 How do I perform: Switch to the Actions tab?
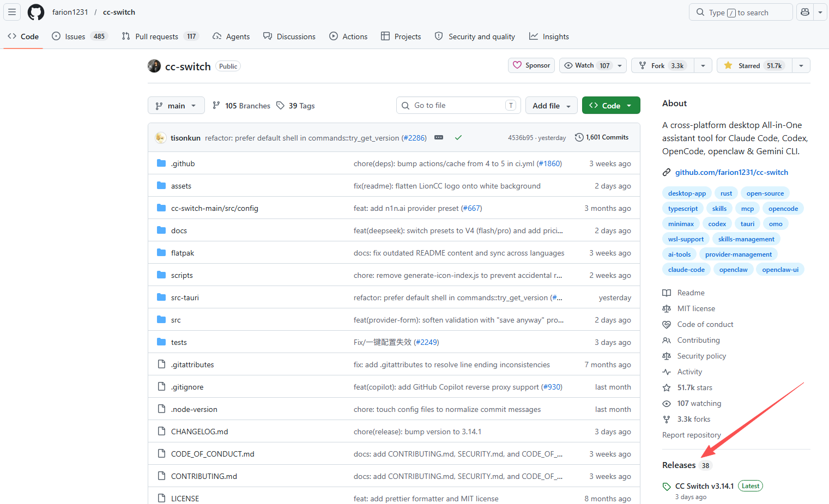pos(348,37)
